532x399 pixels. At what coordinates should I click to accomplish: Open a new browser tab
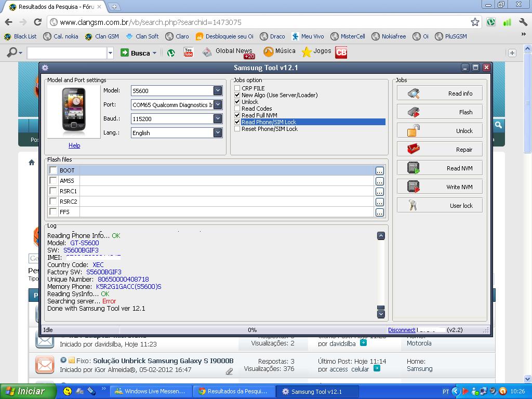click(114, 7)
